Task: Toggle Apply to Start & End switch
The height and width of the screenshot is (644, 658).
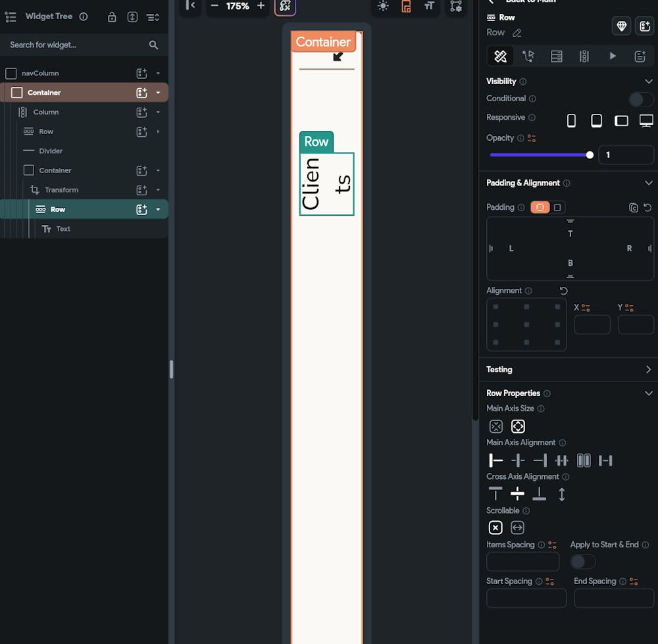Action: (582, 562)
